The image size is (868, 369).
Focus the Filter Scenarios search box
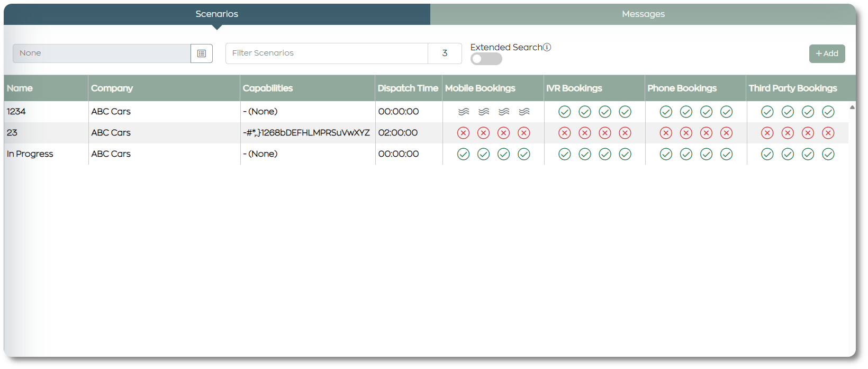pos(327,53)
